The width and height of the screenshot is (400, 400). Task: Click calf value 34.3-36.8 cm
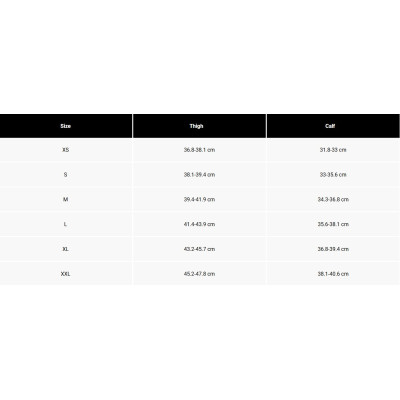(333, 199)
